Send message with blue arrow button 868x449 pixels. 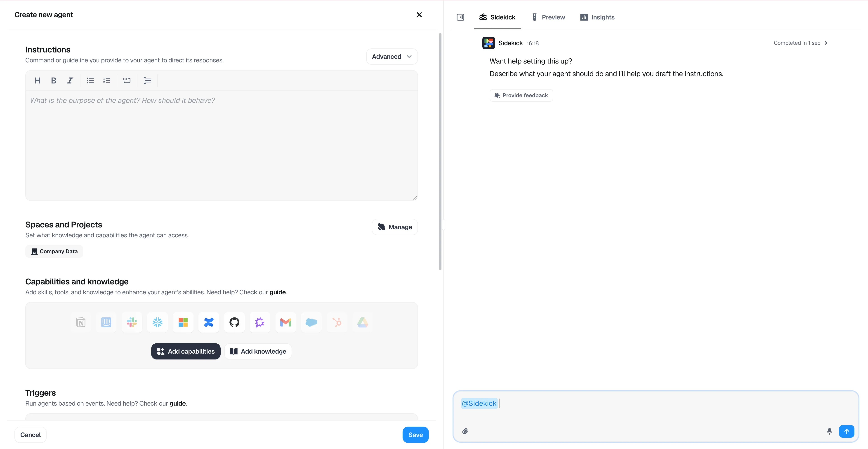tap(847, 431)
